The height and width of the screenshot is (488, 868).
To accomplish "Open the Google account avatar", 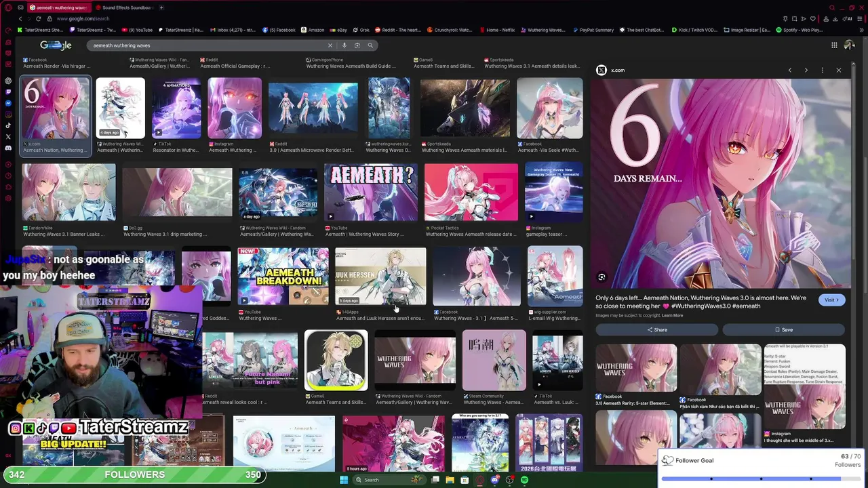I will pos(849,45).
